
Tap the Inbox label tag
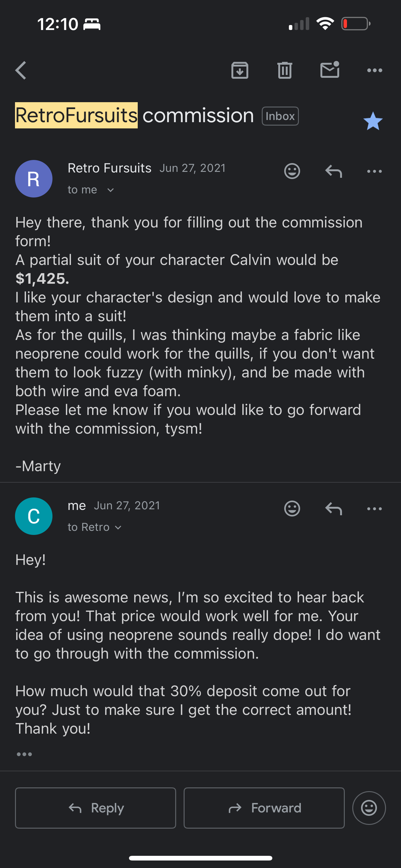click(280, 116)
